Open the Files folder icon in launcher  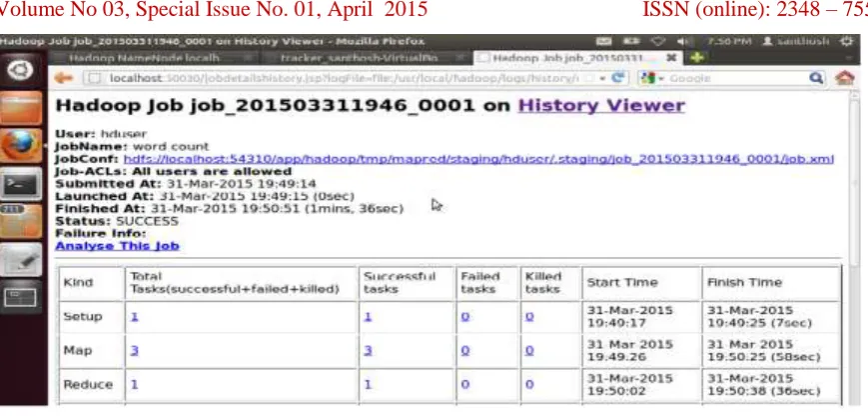[21, 107]
